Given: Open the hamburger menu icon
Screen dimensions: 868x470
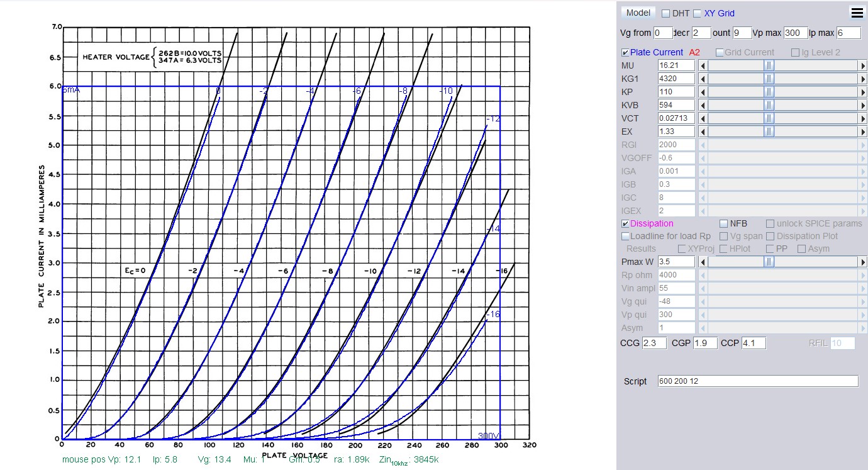Looking at the screenshot, I should pyautogui.click(x=856, y=13).
